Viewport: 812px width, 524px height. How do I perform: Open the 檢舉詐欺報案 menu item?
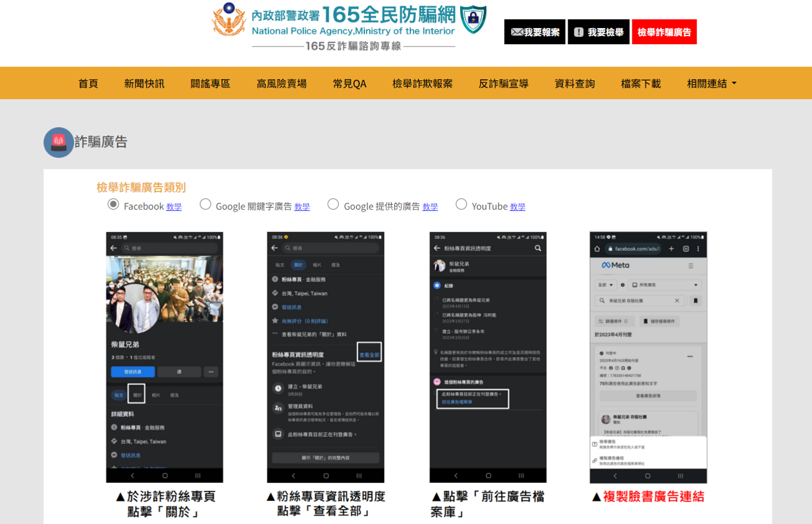[x=423, y=83]
